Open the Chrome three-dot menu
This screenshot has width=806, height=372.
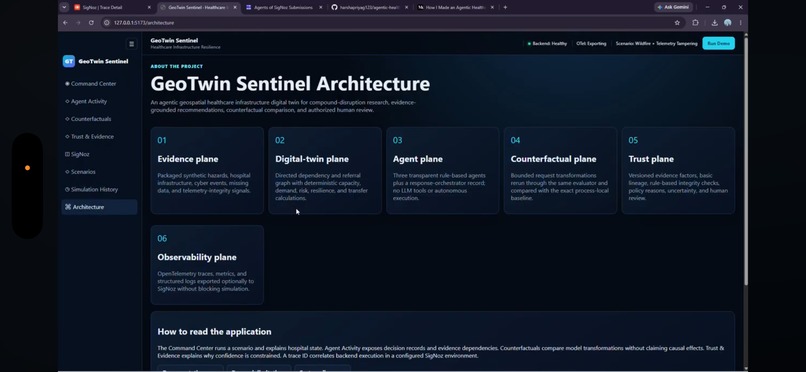pyautogui.click(x=740, y=23)
